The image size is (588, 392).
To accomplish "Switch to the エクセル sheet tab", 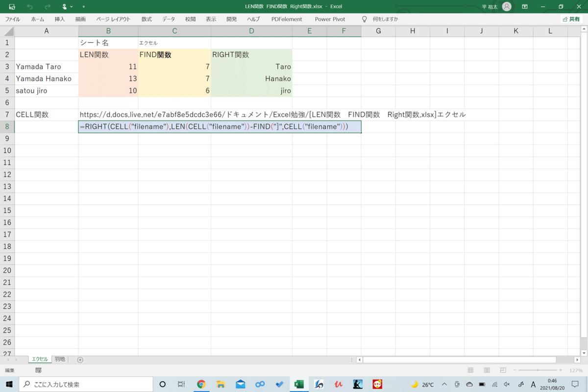I will pyautogui.click(x=40, y=359).
